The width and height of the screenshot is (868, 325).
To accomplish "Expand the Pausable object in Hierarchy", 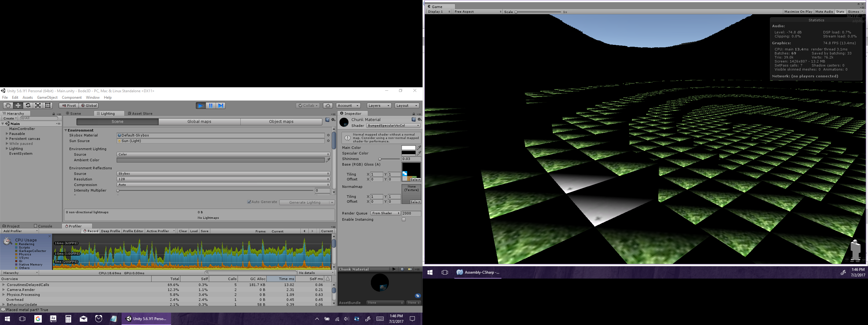I will click(x=7, y=134).
